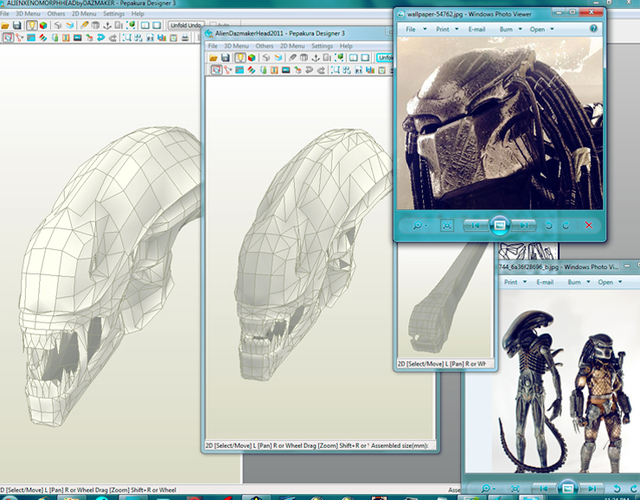Click yellow pencil icon in ALIENXENOMORPHHEAD toolbar
Viewport: 640px width, 500px height.
click(x=84, y=25)
